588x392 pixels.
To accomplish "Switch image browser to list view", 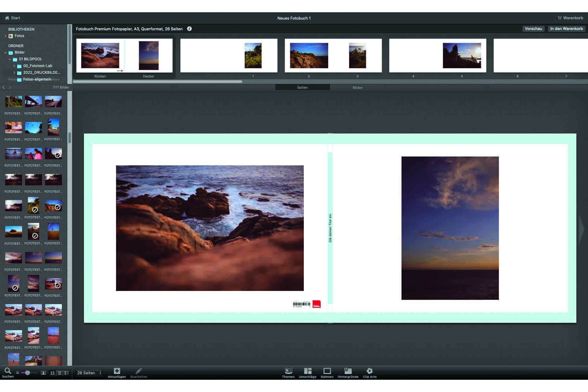I will 59,373.
